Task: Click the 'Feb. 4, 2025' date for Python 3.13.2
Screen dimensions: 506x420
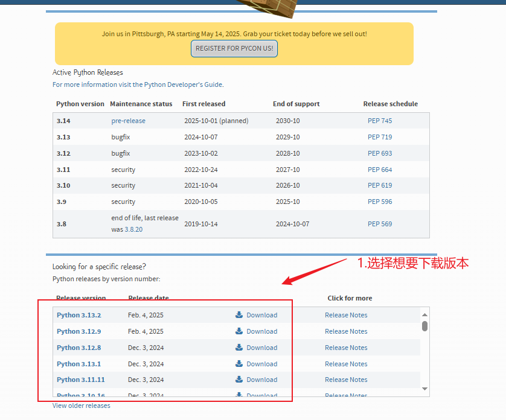Action: click(x=146, y=315)
